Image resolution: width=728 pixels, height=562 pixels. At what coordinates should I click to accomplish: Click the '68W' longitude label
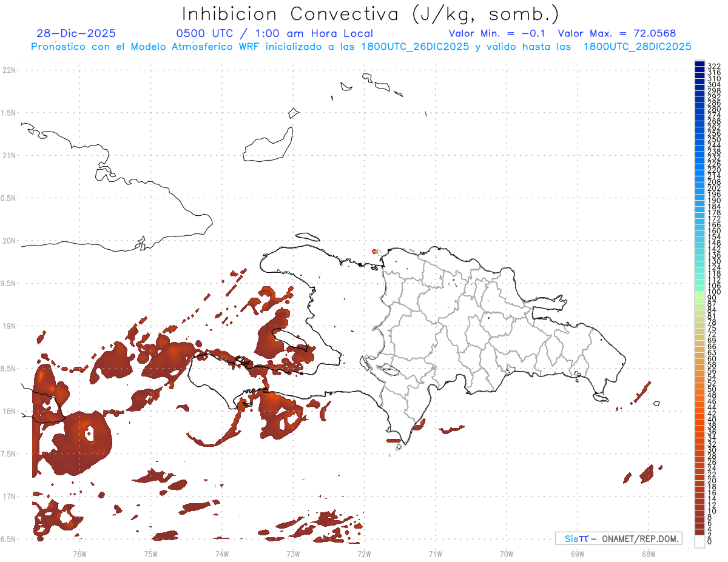(x=649, y=553)
